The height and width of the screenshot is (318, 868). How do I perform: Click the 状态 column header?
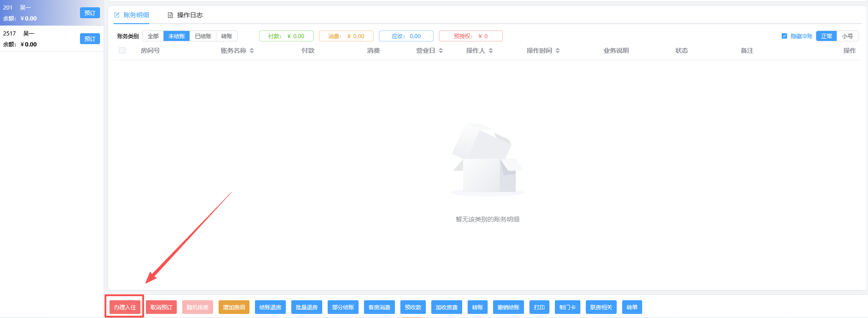click(682, 50)
